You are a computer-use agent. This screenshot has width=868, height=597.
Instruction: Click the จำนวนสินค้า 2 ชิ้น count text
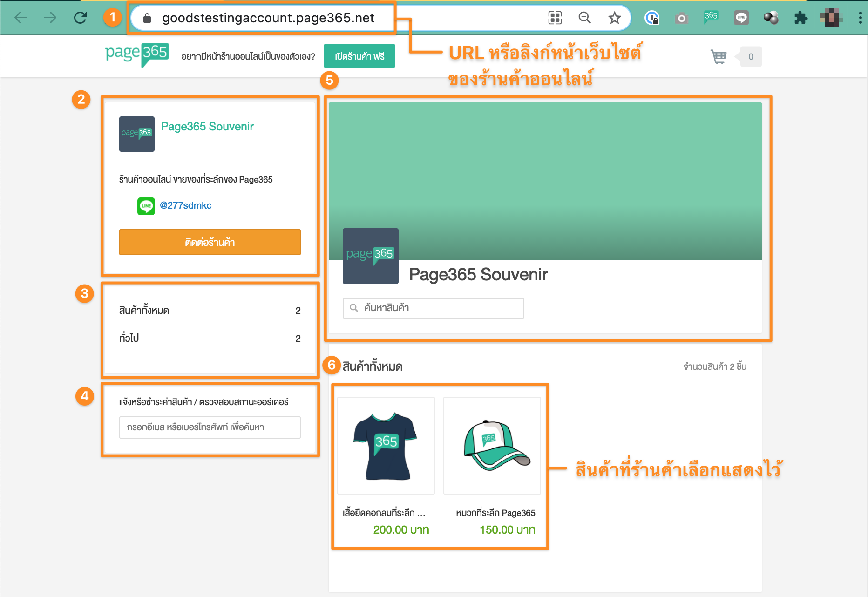(715, 366)
